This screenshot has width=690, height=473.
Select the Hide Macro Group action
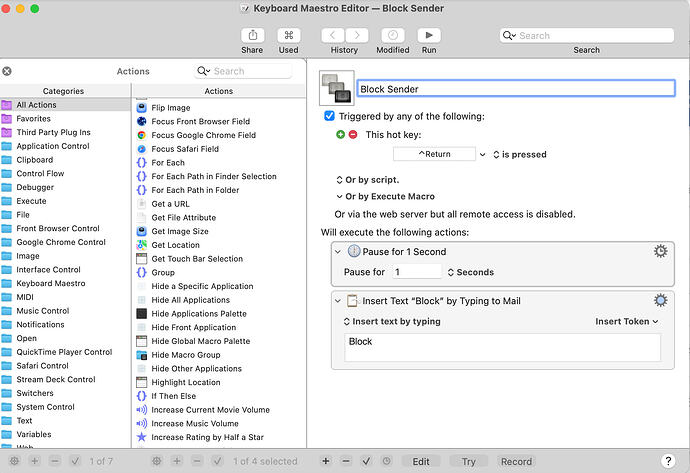(219, 355)
